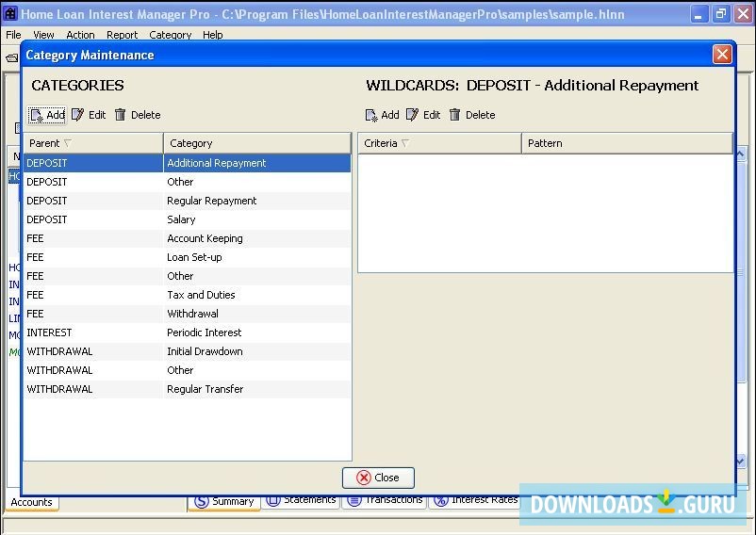Sort wildcards by Criteria column
This screenshot has width=756, height=535.
(439, 143)
